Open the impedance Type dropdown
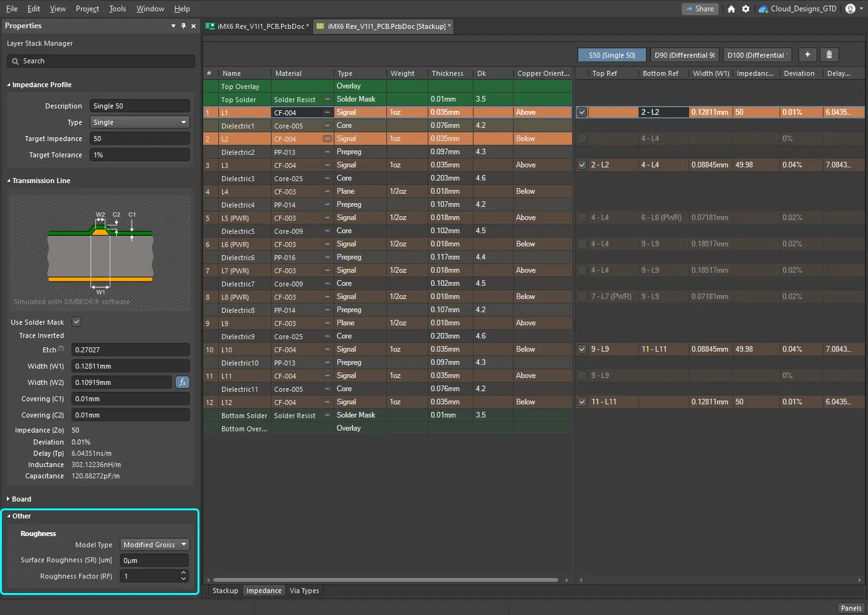The height and width of the screenshot is (615, 868). [x=139, y=123]
